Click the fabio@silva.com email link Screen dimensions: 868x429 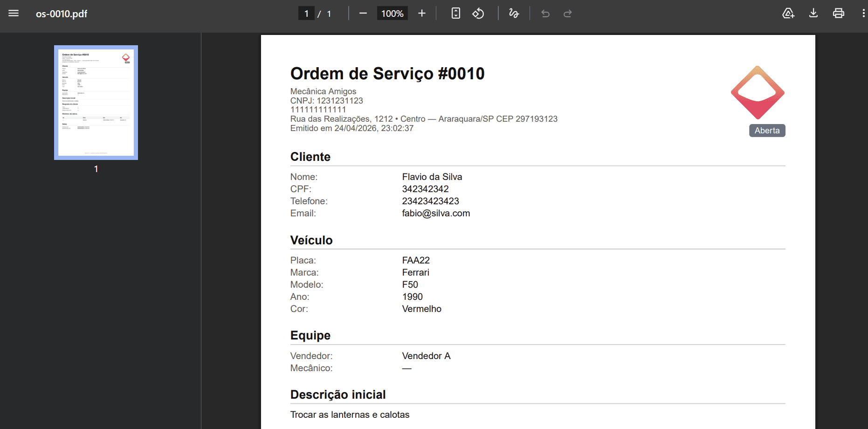436,213
